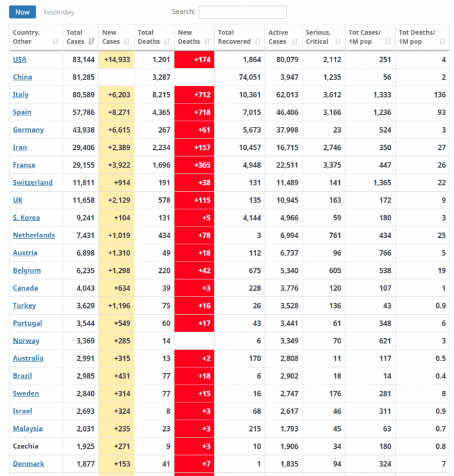The width and height of the screenshot is (454, 476).
Task: Sort by New Deaths arrows icon
Action: coord(207,41)
